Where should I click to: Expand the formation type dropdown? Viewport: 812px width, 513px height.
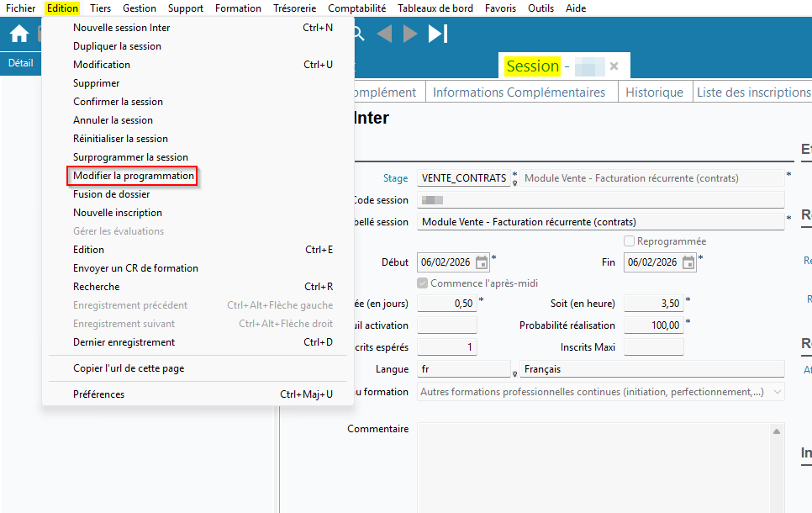click(777, 392)
